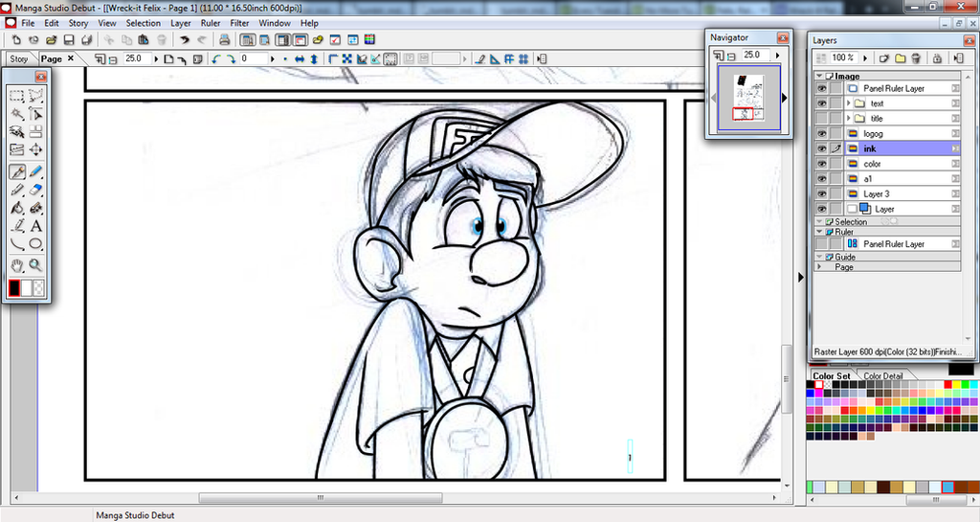Select the Fill bucket tool
The height and width of the screenshot is (522, 980).
coord(17,208)
